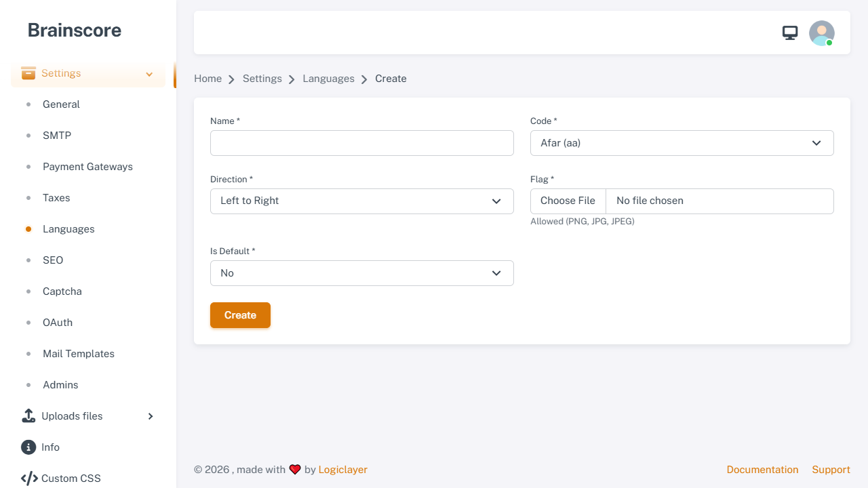
Task: Click Choose File for flag upload
Action: tap(568, 201)
